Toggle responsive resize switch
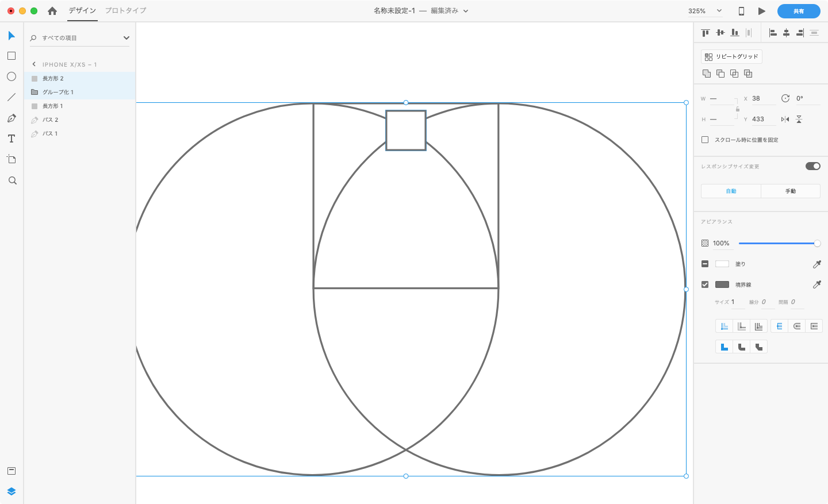 812,166
